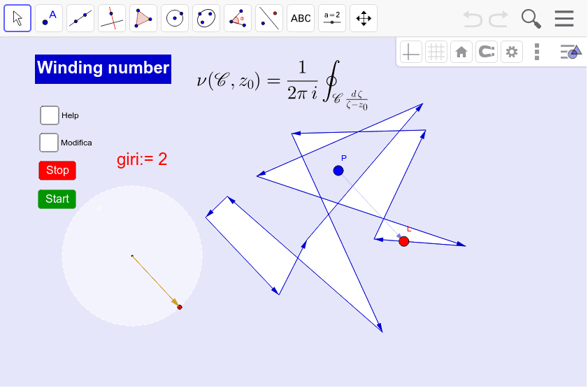The width and height of the screenshot is (588, 388).
Task: Select the Slider a=2 tool
Action: tap(332, 18)
